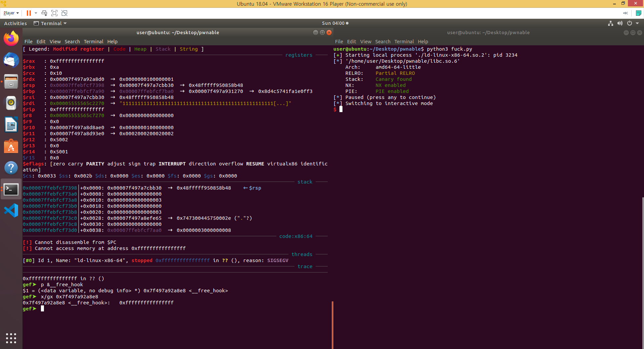Click 'Canary found' in checksec output
Viewport: 644px width, 349px height.
(x=393, y=79)
